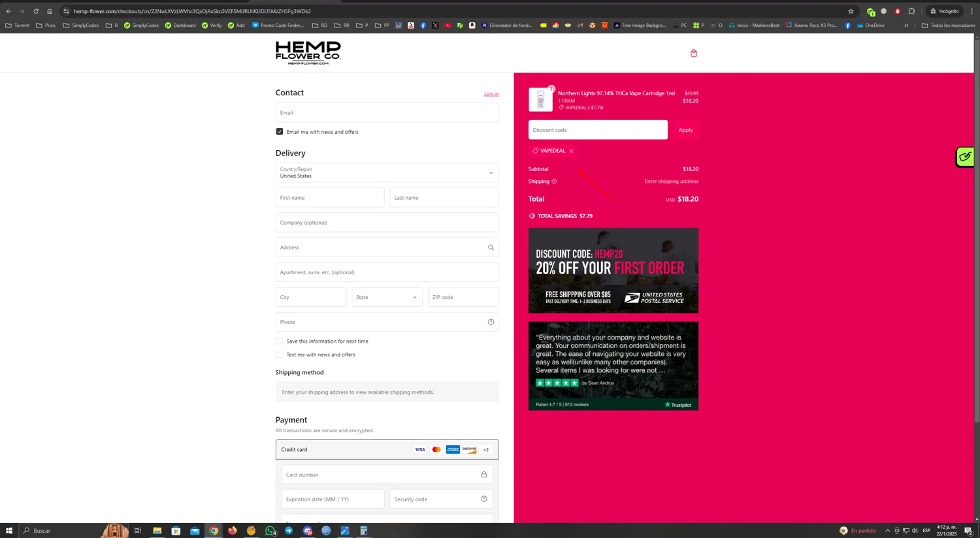Click the Hemp Flower Co. logo
Viewport: 980px width, 538px height.
click(308, 53)
